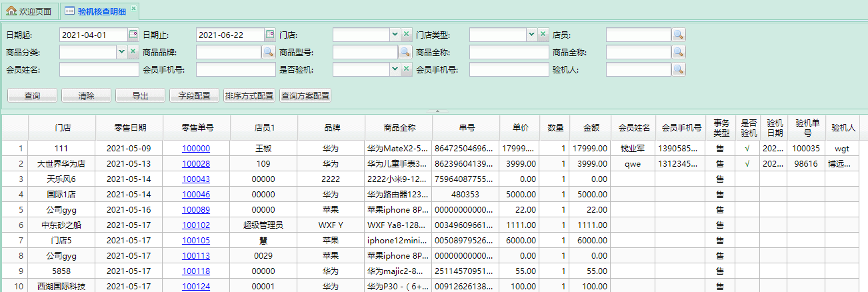Collapse the filter panel using splitter arrow
The width and height of the screenshot is (868, 292).
(x=437, y=111)
